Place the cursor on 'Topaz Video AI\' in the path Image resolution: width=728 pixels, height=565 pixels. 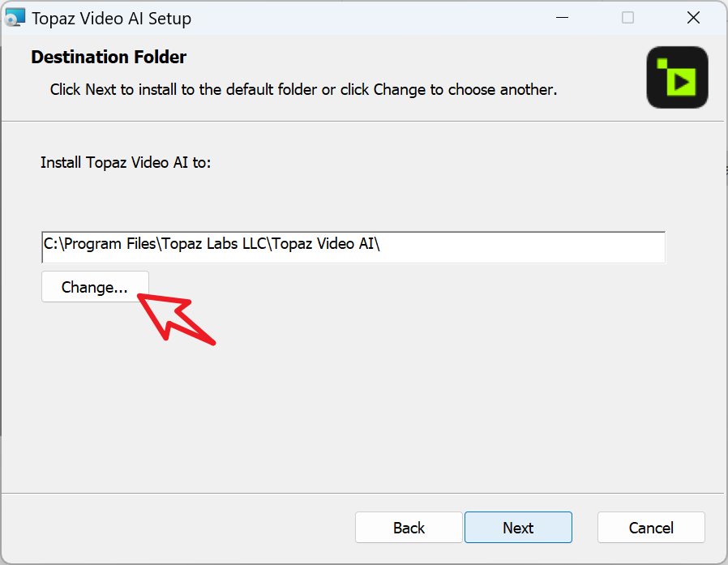(x=324, y=246)
